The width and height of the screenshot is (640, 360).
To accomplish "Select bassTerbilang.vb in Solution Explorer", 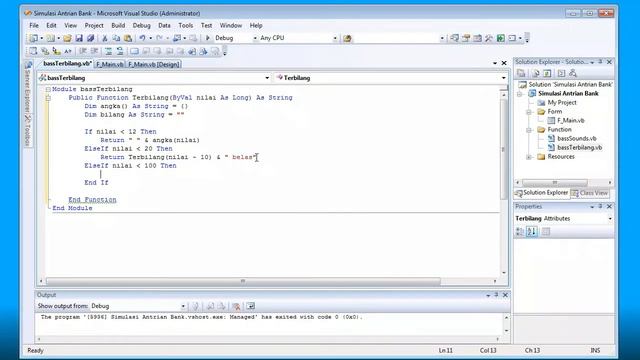I will 579,148.
